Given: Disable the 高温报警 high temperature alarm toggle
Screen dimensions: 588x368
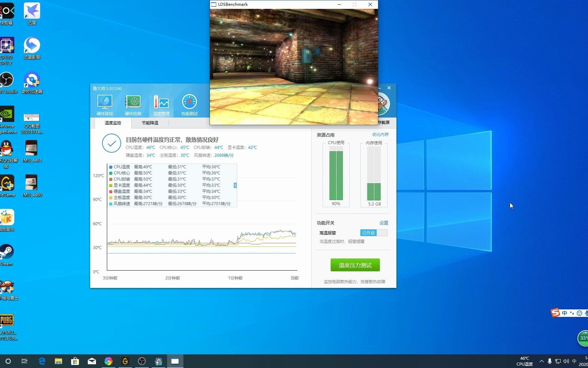Looking at the screenshot, I should (373, 233).
